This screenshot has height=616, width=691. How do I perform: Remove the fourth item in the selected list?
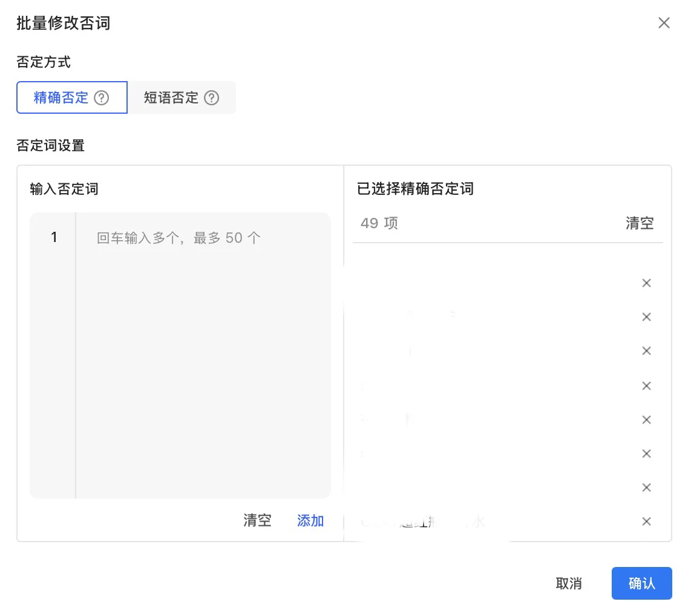click(x=646, y=385)
